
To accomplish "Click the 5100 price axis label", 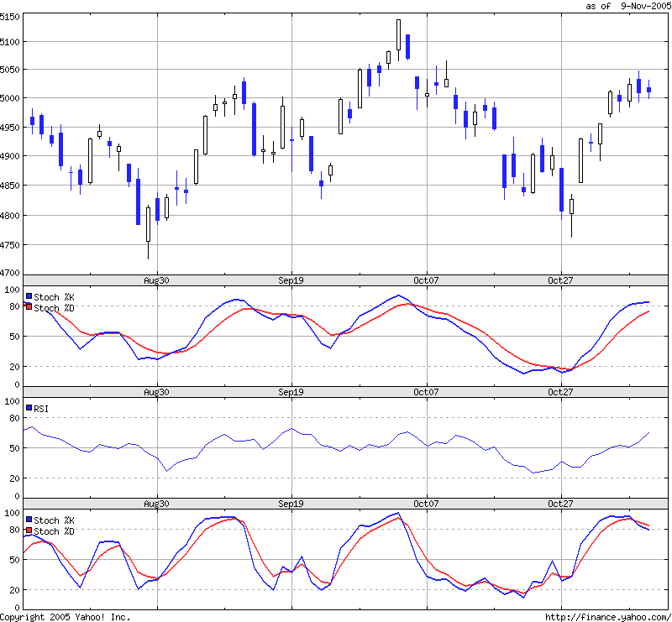I will point(10,42).
